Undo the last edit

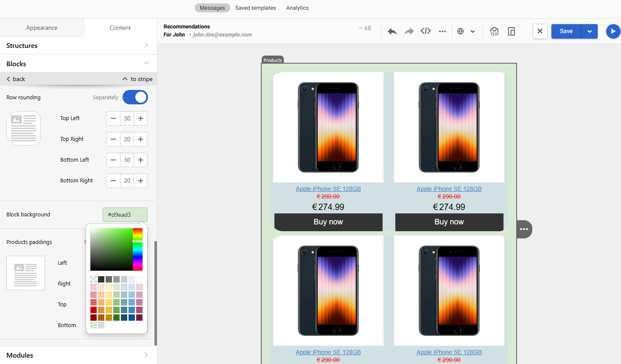(392, 31)
